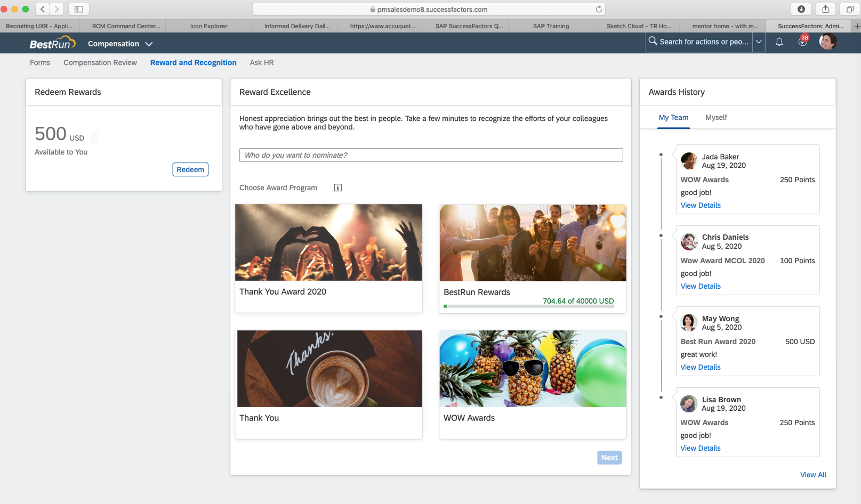Select the Thank You coffee program image
The image size is (861, 504).
(x=329, y=369)
